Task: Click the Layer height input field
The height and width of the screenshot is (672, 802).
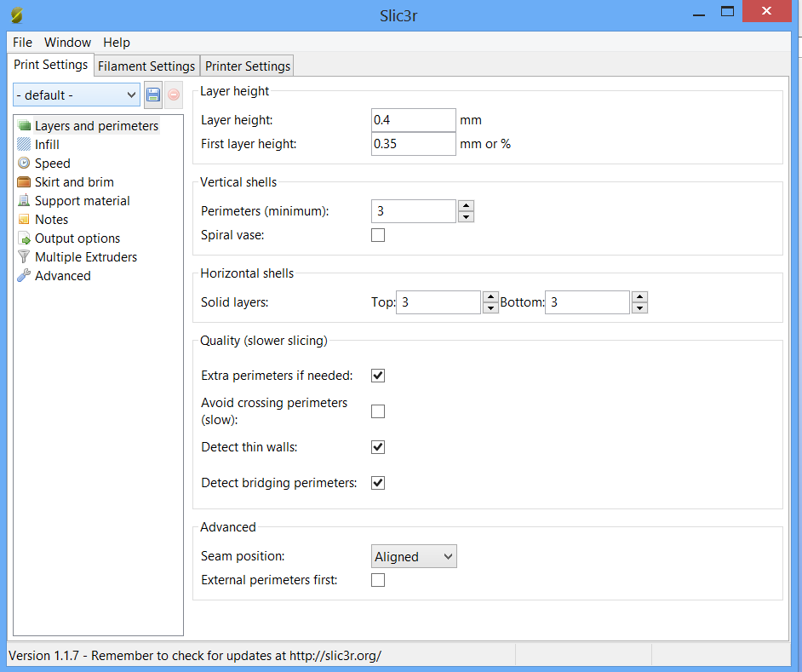Action: point(413,120)
